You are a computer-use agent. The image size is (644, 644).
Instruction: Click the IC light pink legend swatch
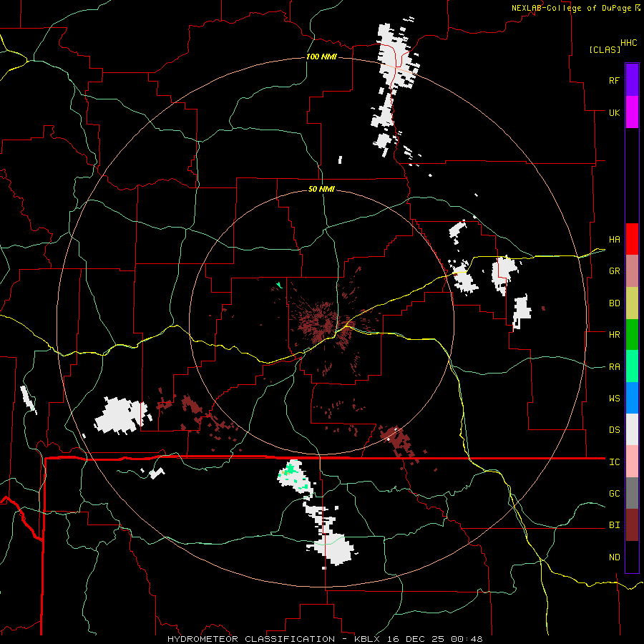pos(632,462)
